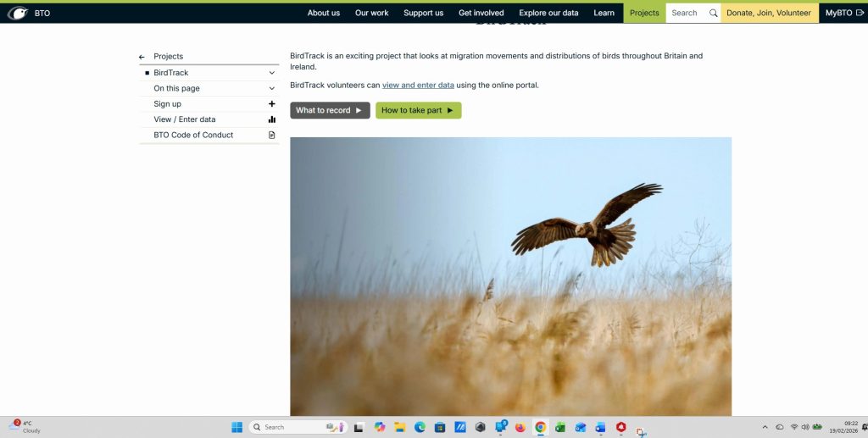Viewport: 868px width, 438px height.
Task: Open the Windows Start menu
Action: [x=237, y=427]
